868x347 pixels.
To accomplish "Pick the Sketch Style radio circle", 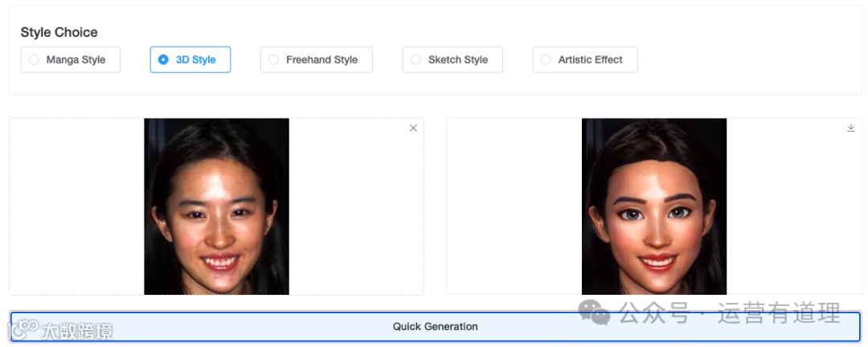I will pos(416,59).
